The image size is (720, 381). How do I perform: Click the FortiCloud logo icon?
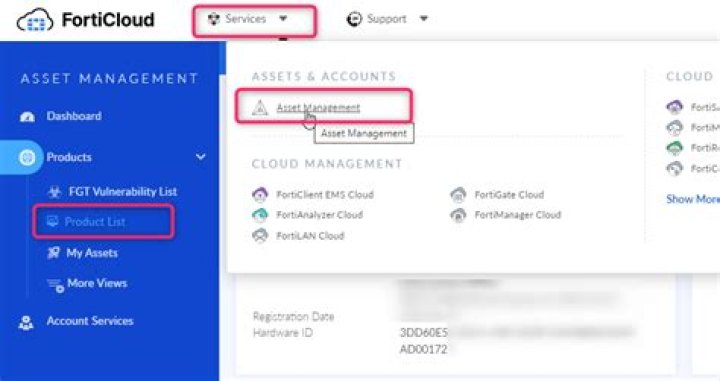(35, 21)
